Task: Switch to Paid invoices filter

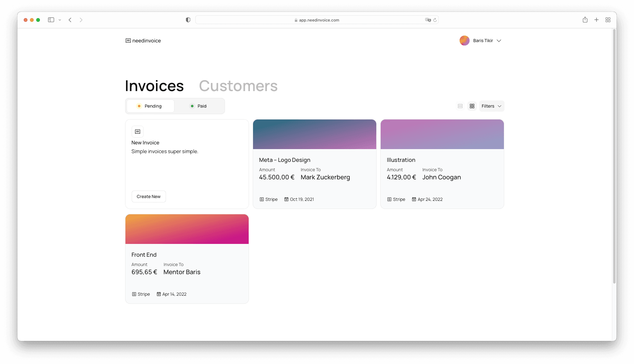Action: pos(199,106)
